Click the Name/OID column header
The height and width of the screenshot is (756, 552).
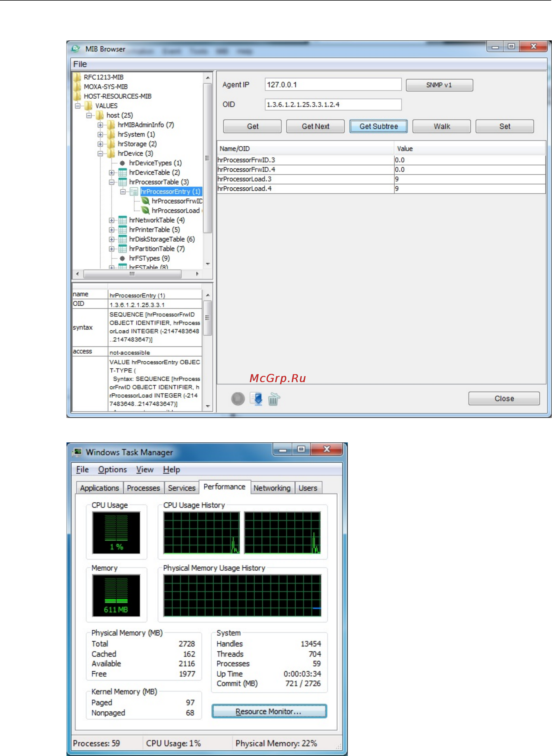[305, 149]
